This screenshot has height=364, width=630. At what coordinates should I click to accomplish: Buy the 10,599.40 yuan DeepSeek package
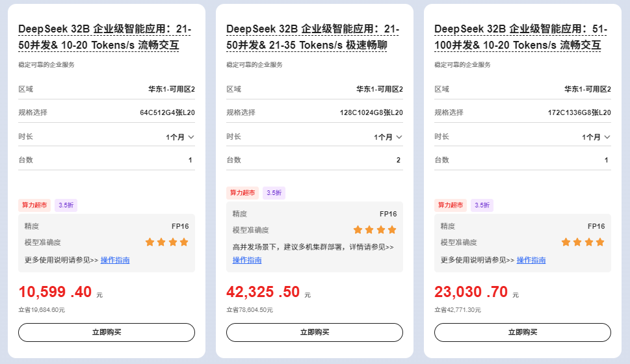point(107,332)
